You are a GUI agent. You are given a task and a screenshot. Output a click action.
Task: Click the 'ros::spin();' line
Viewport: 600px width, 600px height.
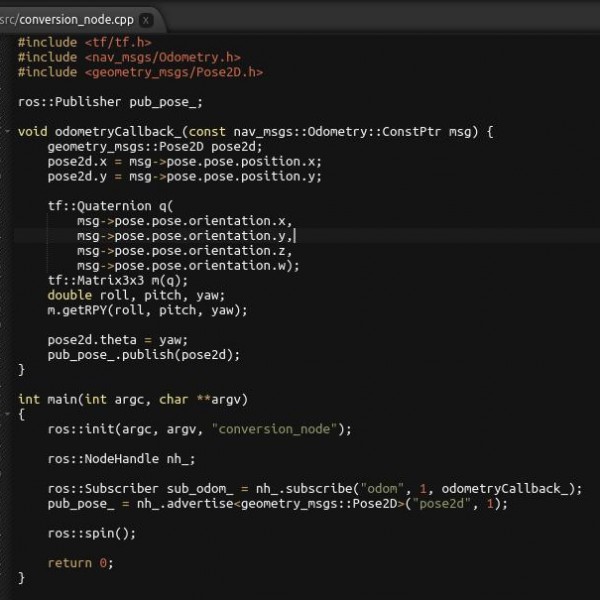pyautogui.click(x=92, y=533)
